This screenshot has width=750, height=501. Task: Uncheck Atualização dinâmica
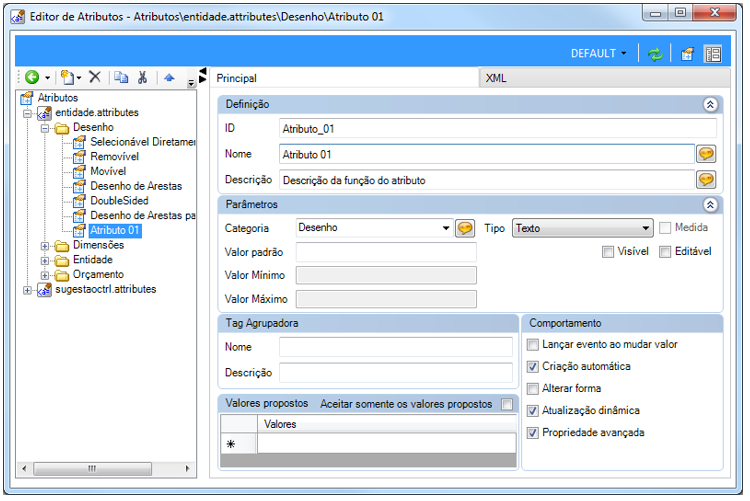click(532, 411)
